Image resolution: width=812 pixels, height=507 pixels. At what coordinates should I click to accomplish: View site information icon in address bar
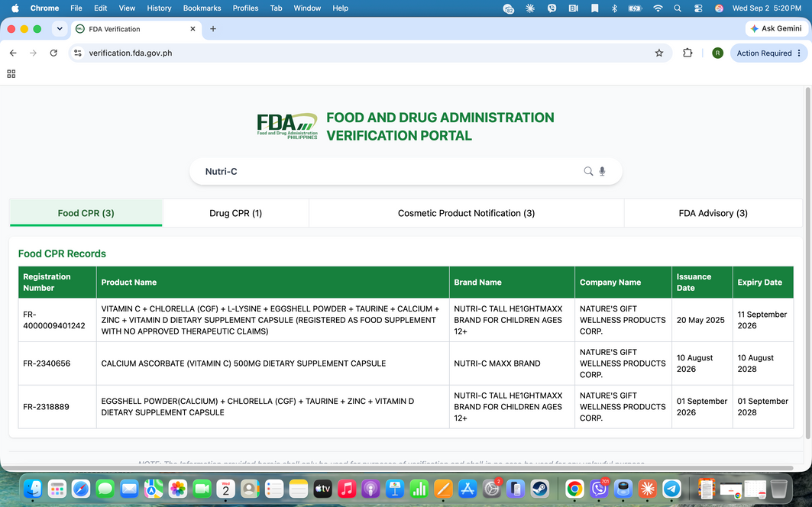tap(78, 53)
